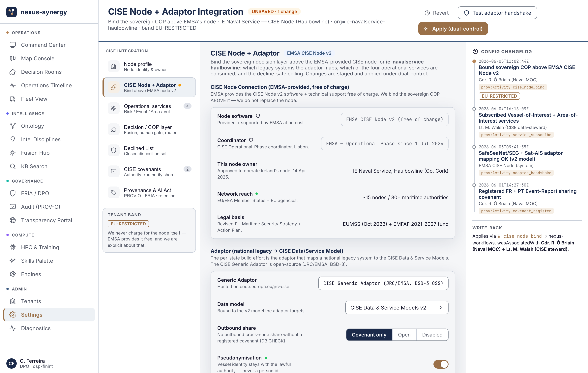Screen dimensions: 588x373
Task: Click the Revert button
Action: coord(436,13)
